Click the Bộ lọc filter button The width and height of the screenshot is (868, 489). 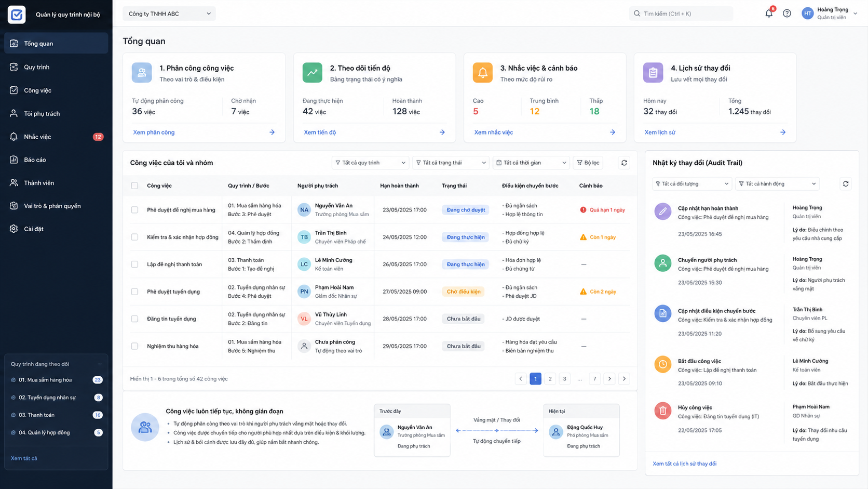588,163
